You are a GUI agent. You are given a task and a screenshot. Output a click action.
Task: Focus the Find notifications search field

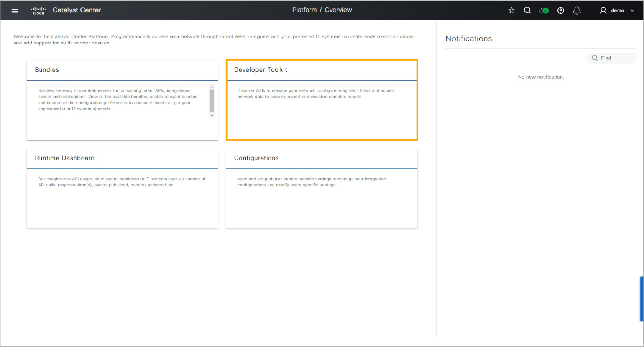click(x=611, y=58)
